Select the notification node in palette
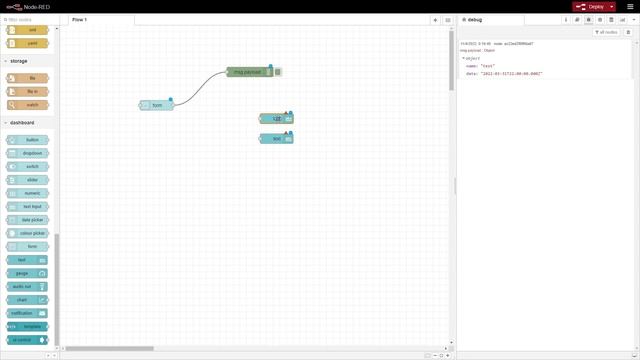This screenshot has height=360, width=640. 27,313
